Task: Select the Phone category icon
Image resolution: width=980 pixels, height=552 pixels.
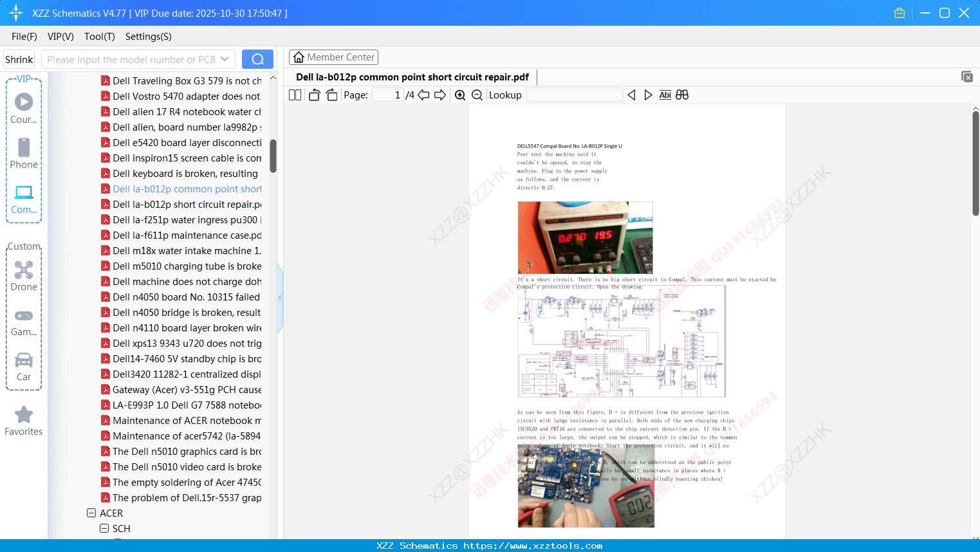Action: pos(24,153)
